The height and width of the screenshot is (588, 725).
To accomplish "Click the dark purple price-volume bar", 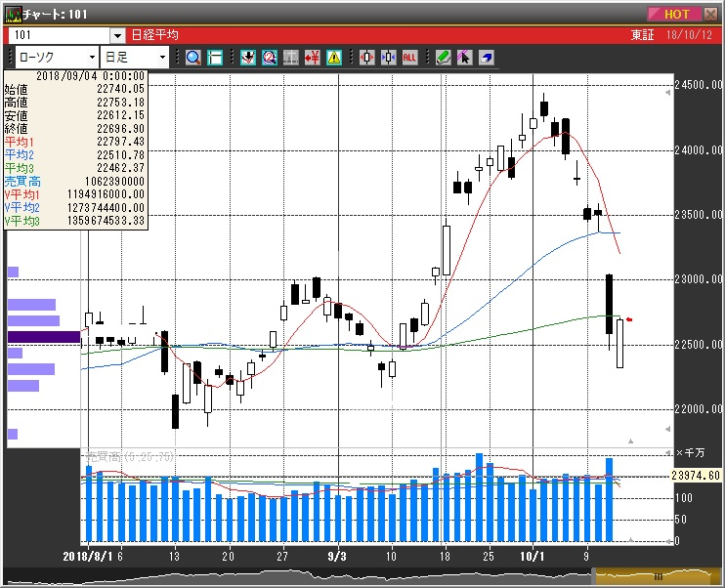I will [44, 337].
